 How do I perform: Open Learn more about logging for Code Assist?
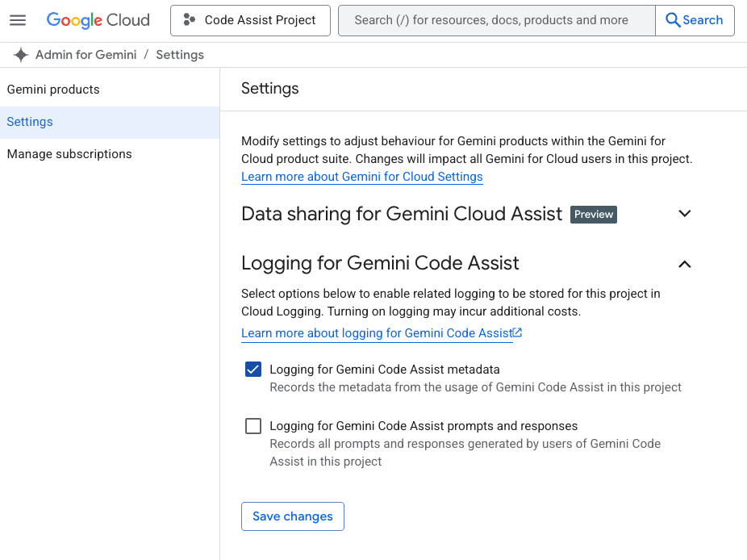[x=377, y=333]
